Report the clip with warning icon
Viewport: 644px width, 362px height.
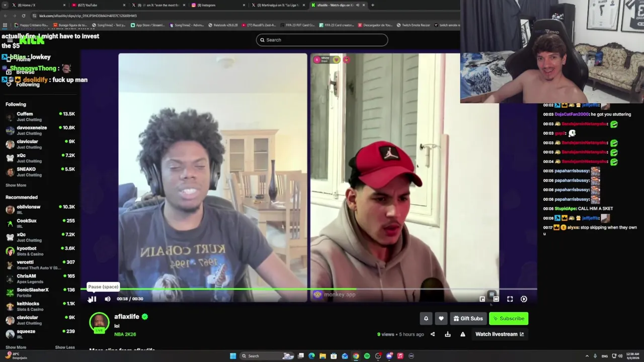[x=463, y=334]
